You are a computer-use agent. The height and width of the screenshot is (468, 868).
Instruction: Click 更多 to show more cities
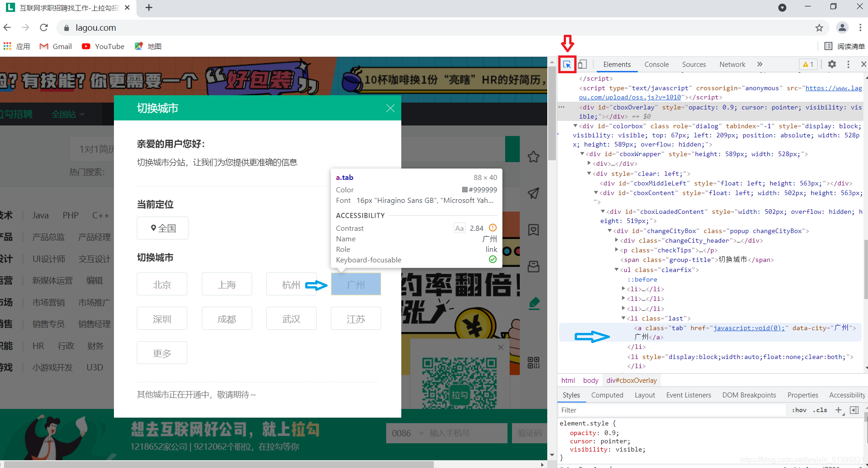[x=162, y=353]
